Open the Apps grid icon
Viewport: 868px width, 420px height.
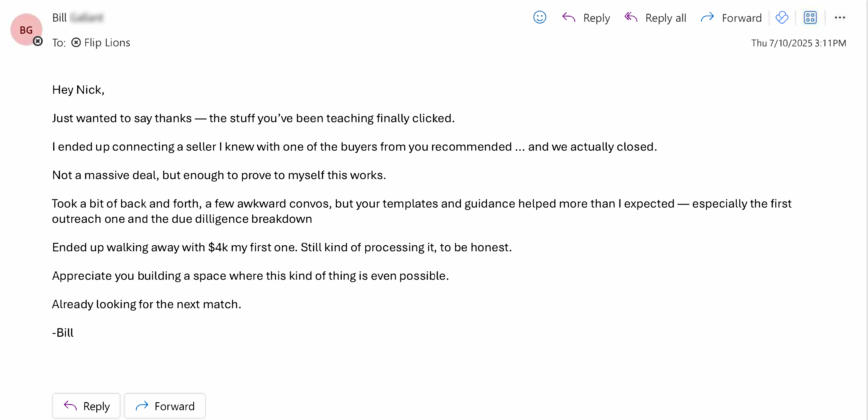click(x=810, y=18)
